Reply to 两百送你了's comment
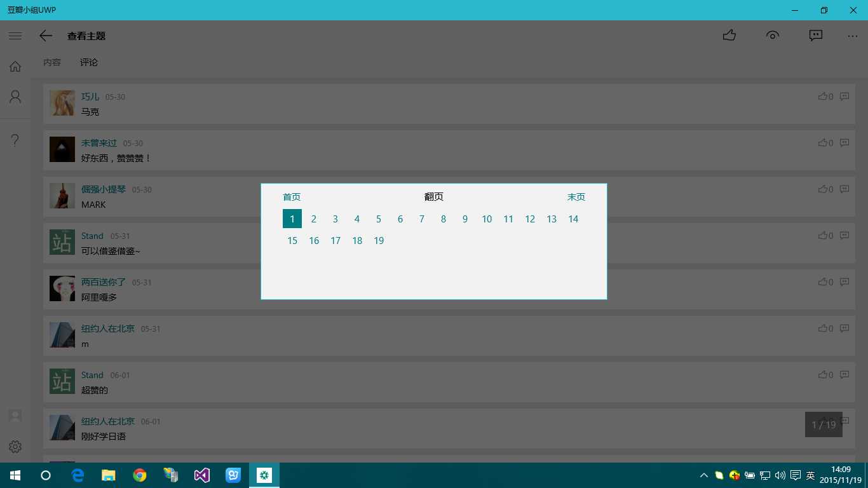The width and height of the screenshot is (868, 488). [x=844, y=282]
